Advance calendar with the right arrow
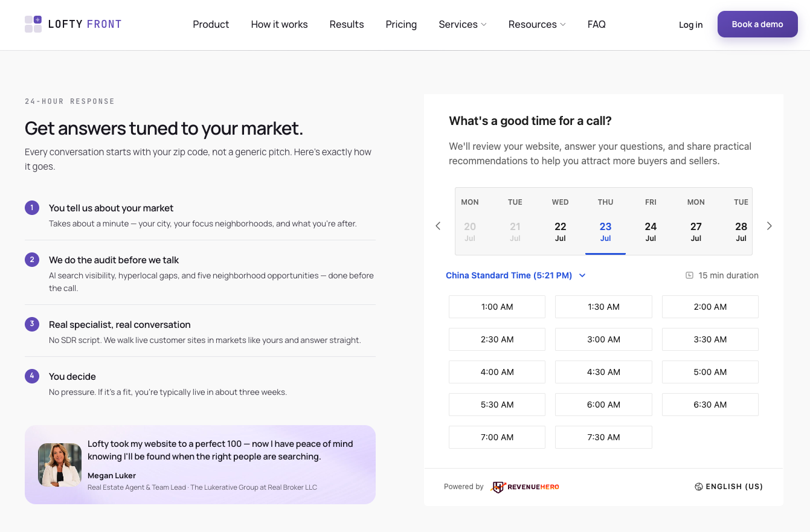 coord(769,226)
